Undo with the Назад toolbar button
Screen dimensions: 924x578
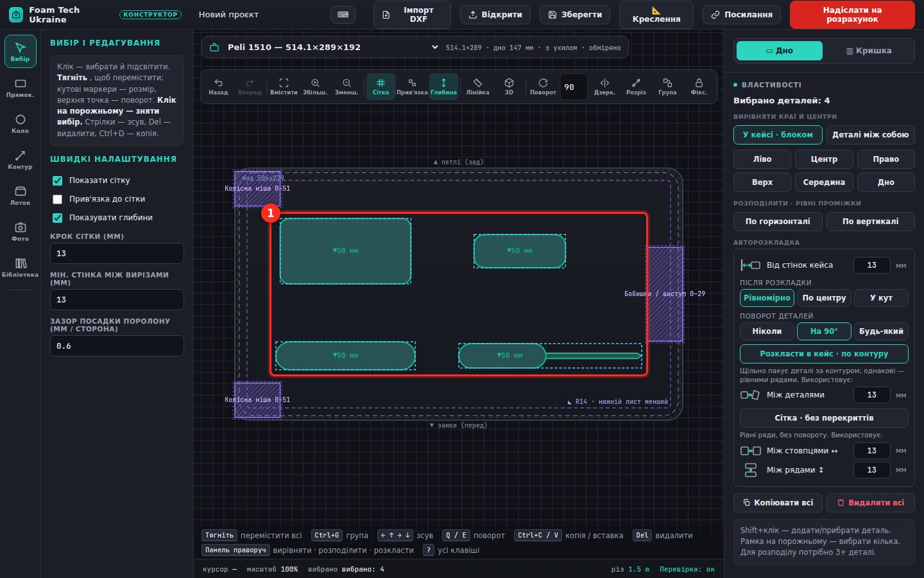[218, 87]
